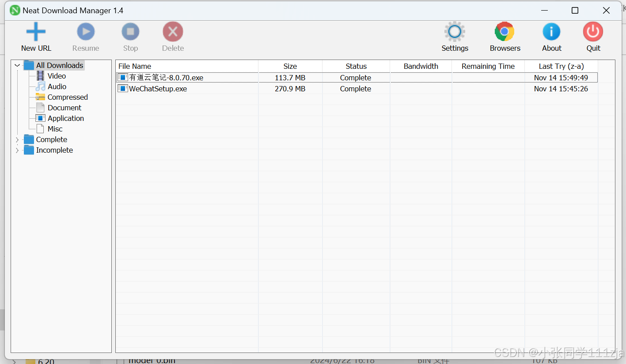
Task: Maximize the Neat Download Manager window
Action: coord(575,11)
